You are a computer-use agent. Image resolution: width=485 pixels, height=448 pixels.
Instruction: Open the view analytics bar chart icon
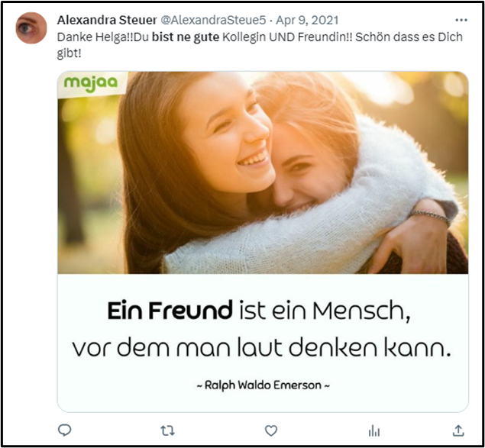click(374, 430)
